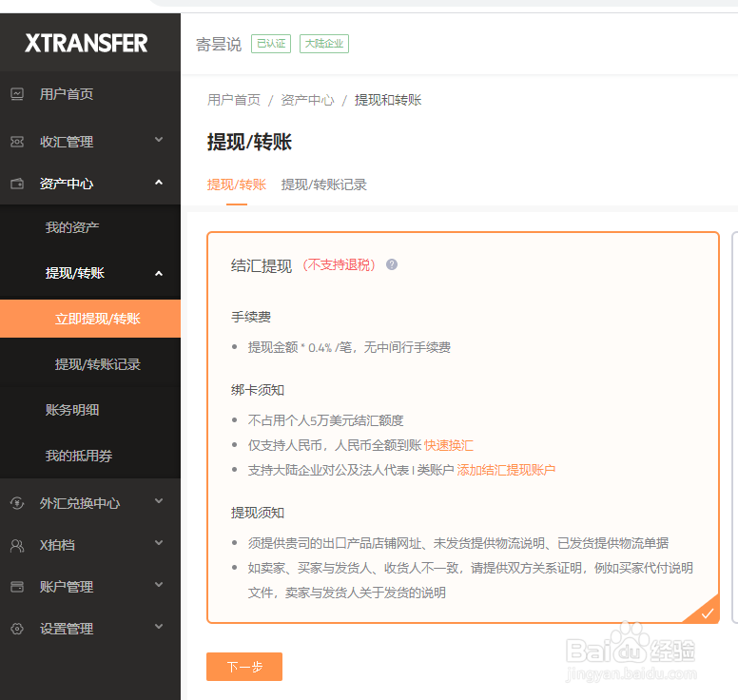
Task: Select 立即提现/转账 sidebar item
Action: [90, 319]
